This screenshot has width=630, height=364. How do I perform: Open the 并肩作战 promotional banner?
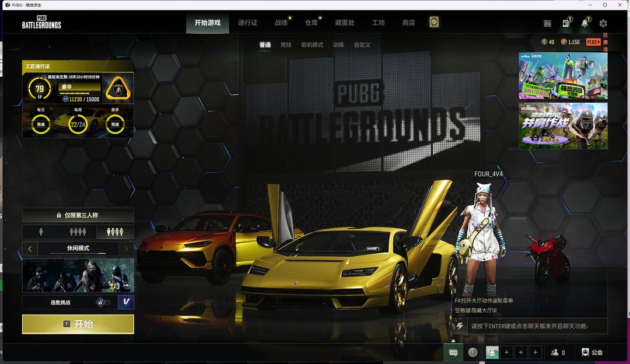(563, 126)
